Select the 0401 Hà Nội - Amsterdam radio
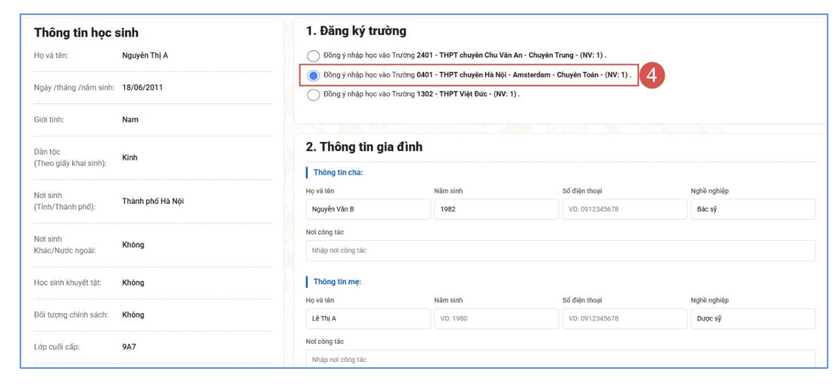This screenshot has height=392, width=840. tap(313, 76)
